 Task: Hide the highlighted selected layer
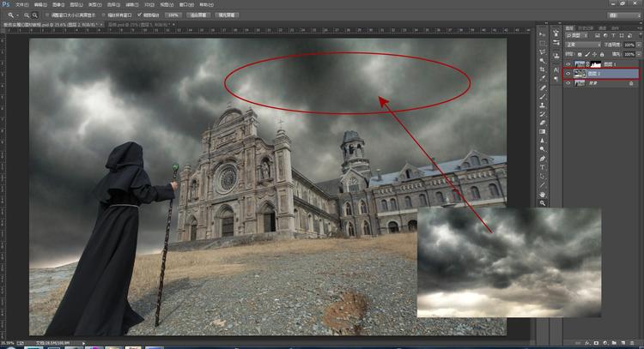[x=568, y=74]
